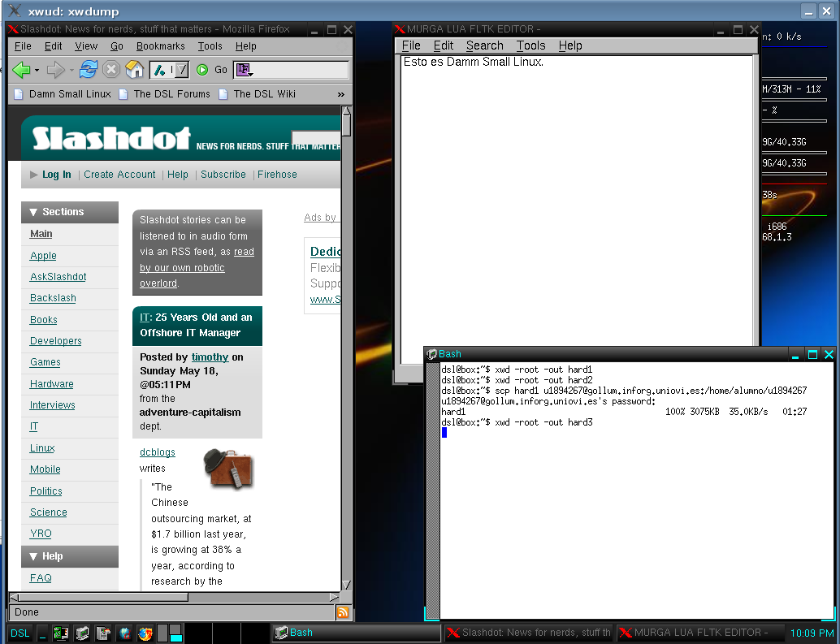Open the Firefox Home page icon

point(135,69)
